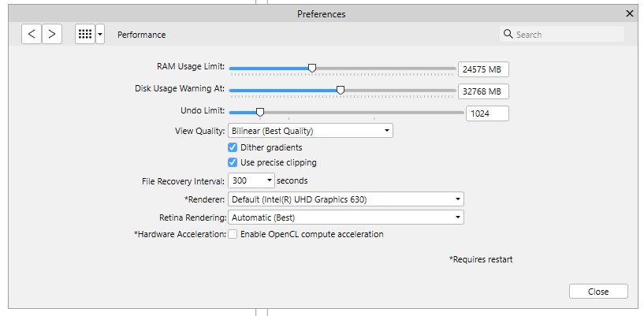
Task: Go forward with the right arrow button
Action: click(52, 34)
